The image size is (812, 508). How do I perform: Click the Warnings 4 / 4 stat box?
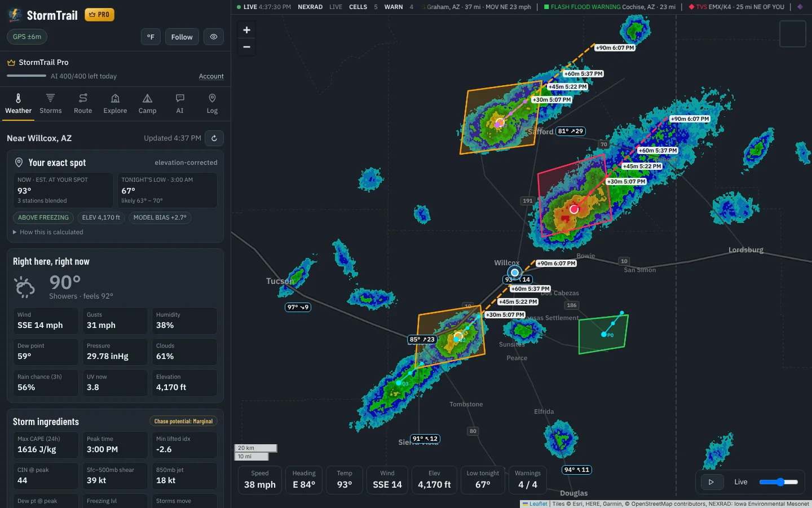[528, 480]
